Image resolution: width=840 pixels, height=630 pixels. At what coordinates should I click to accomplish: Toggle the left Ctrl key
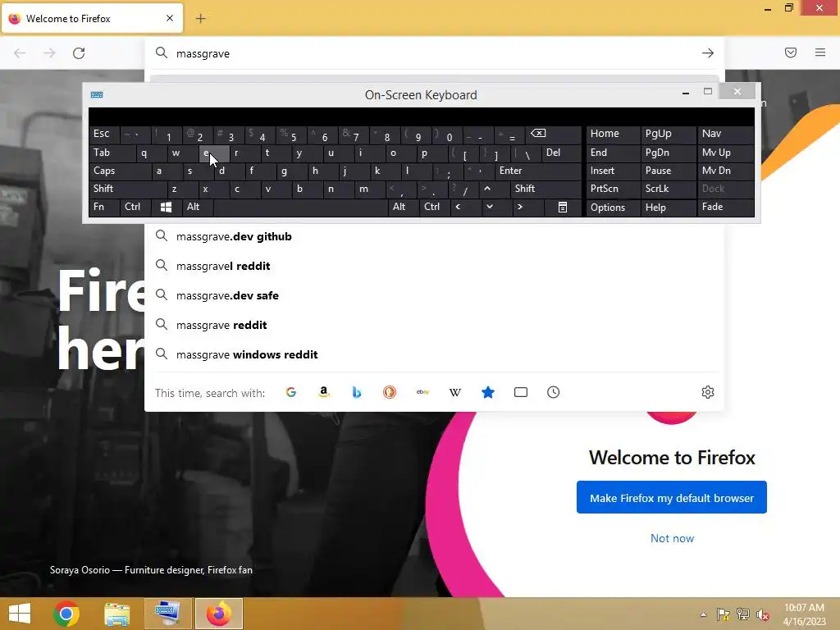coord(135,207)
